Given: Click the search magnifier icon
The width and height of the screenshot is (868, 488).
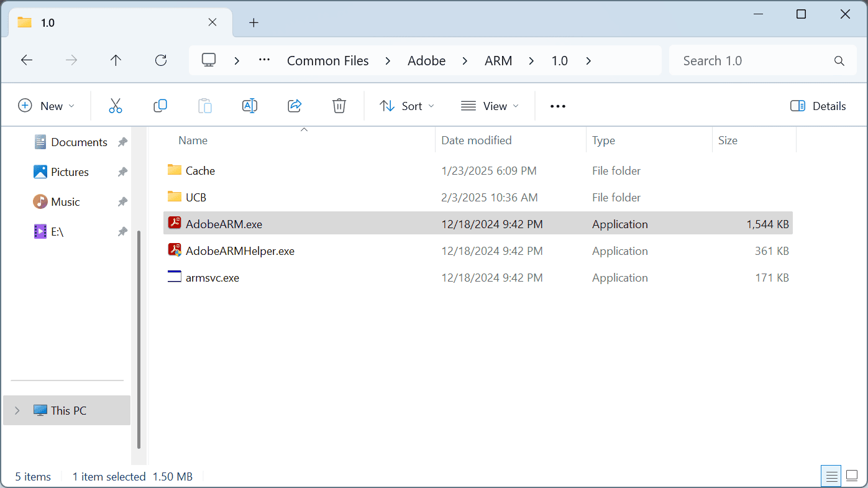Looking at the screenshot, I should 839,61.
